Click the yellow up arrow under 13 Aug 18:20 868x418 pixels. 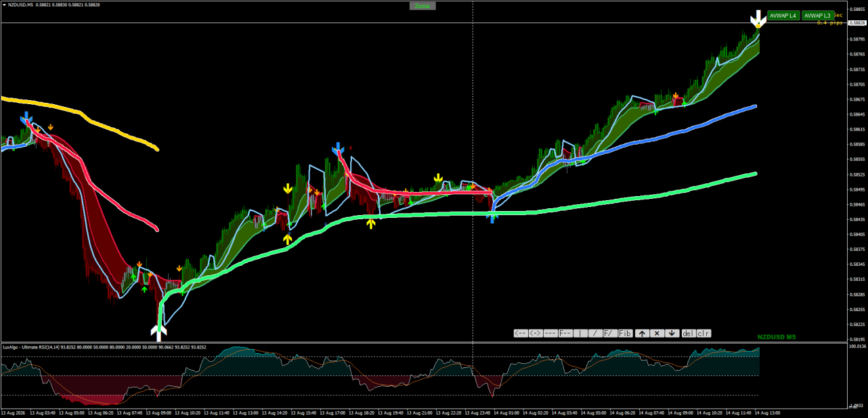[370, 223]
